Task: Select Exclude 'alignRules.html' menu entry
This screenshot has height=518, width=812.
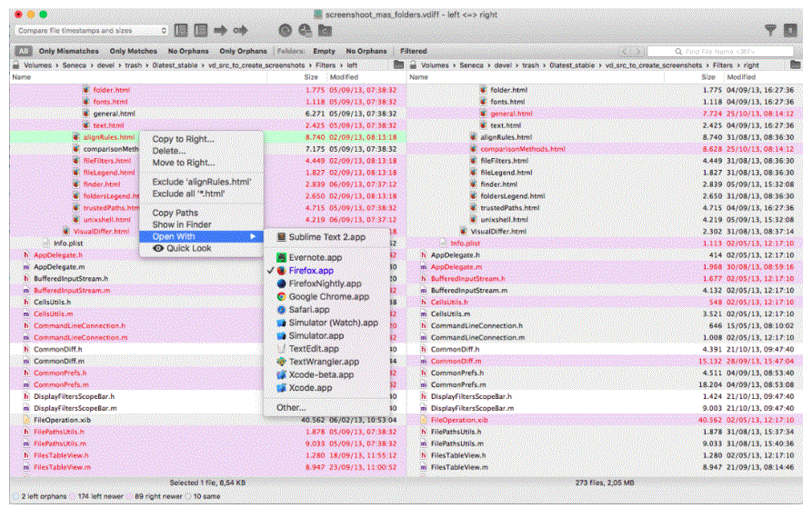Action: point(202,182)
